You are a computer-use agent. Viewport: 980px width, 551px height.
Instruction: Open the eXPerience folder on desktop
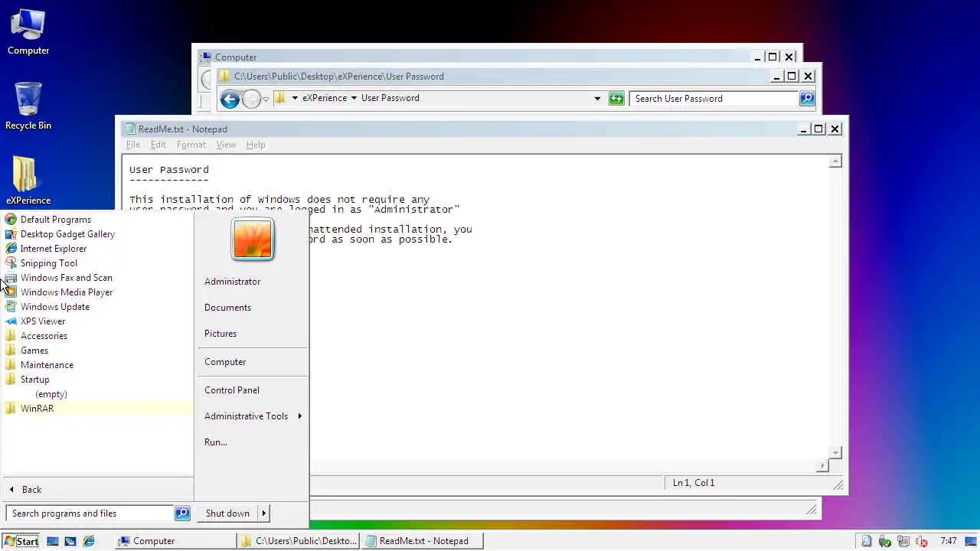pos(28,181)
